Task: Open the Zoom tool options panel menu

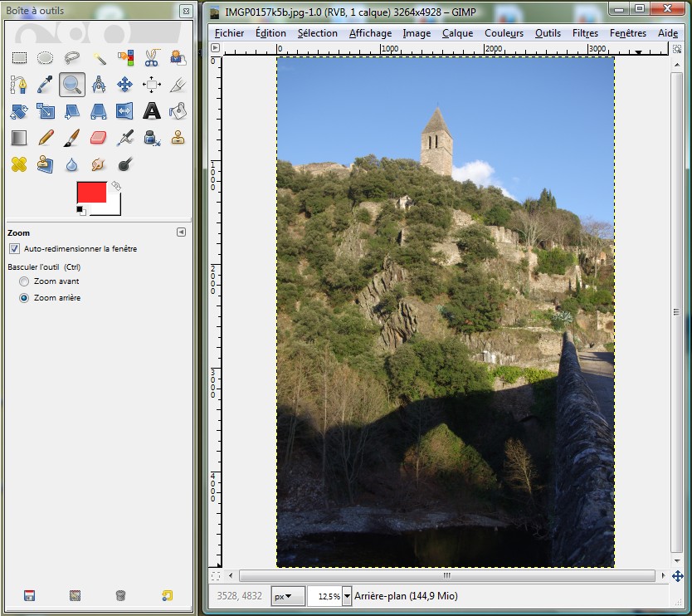Action: (x=181, y=232)
